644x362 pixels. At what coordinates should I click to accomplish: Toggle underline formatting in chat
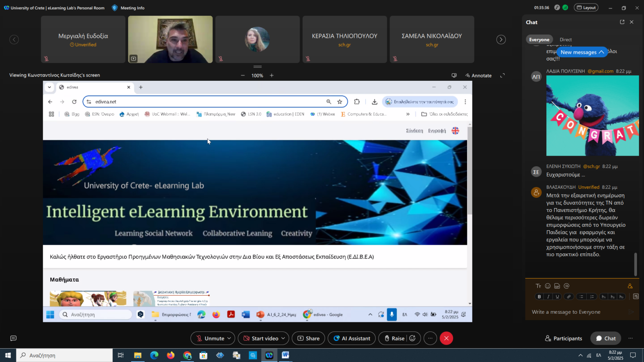click(557, 297)
